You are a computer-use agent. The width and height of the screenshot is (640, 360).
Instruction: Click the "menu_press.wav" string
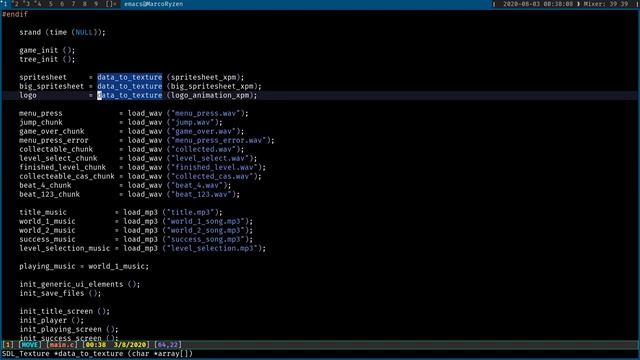[x=206, y=113]
